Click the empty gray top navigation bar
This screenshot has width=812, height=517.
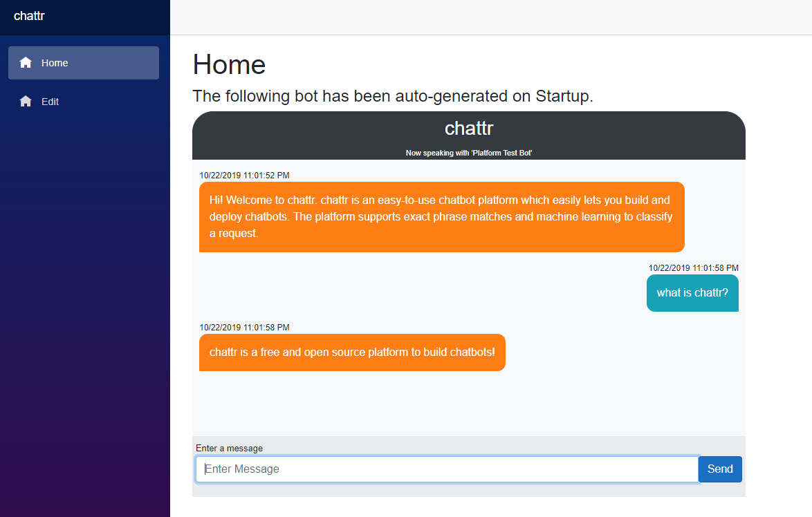pos(491,17)
